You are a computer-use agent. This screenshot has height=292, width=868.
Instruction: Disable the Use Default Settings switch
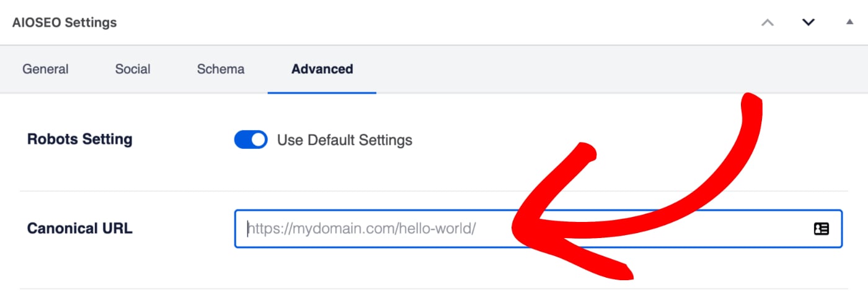(x=250, y=139)
